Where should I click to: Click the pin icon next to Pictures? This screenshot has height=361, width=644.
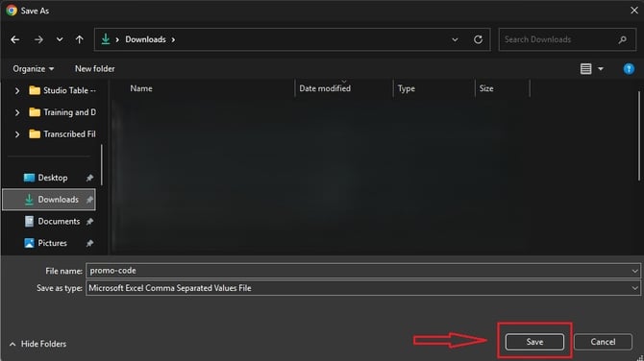pos(89,243)
